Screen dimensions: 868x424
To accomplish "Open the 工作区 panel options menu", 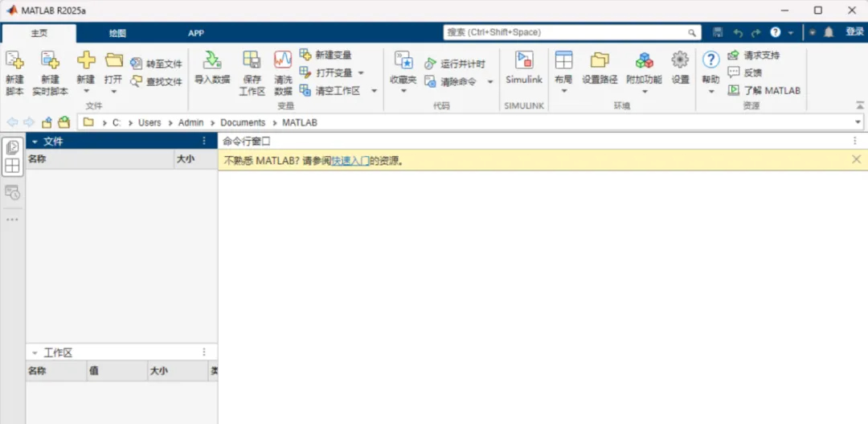I will [203, 352].
